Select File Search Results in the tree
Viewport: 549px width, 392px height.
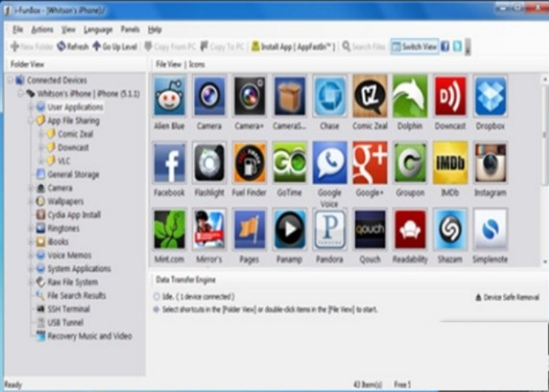(x=71, y=295)
